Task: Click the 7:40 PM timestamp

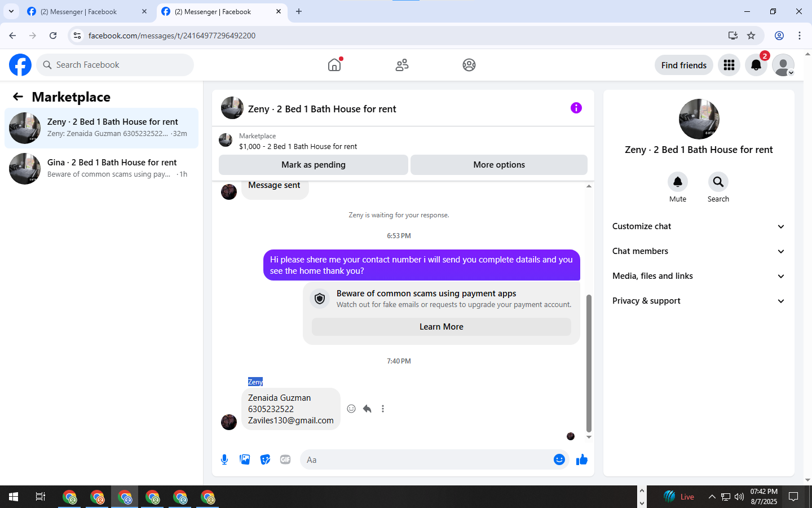Action: (399, 361)
